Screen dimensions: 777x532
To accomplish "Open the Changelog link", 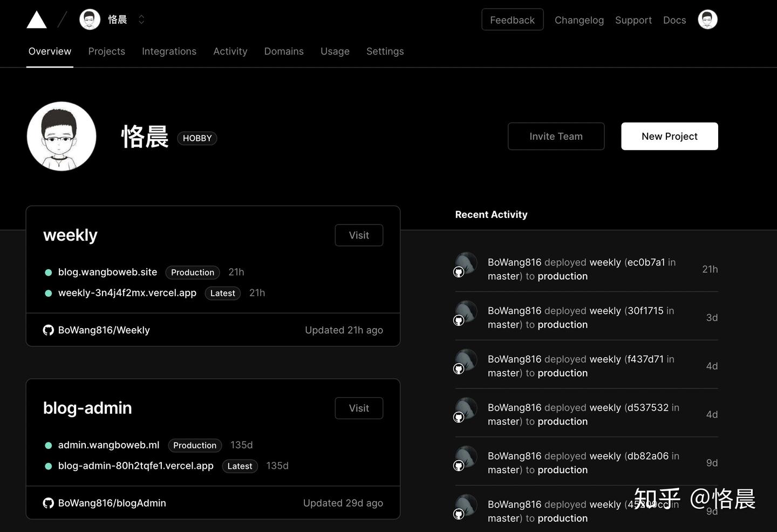I will point(579,20).
